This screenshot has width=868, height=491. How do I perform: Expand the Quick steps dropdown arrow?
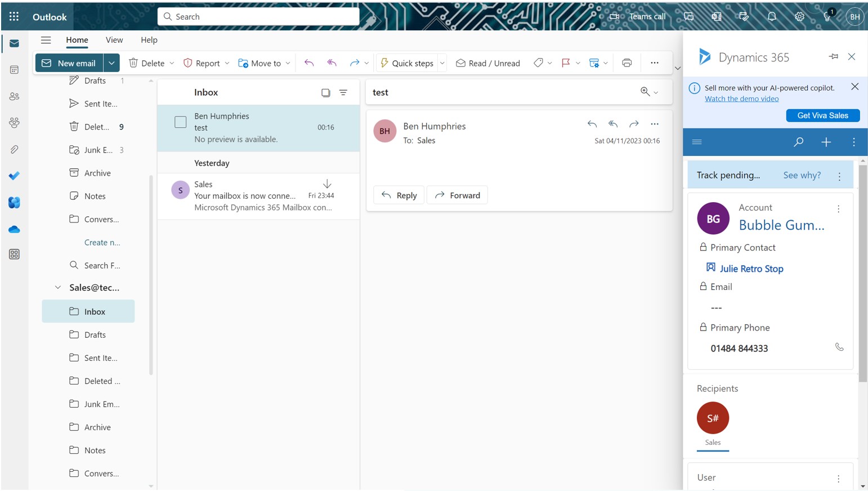click(x=442, y=63)
